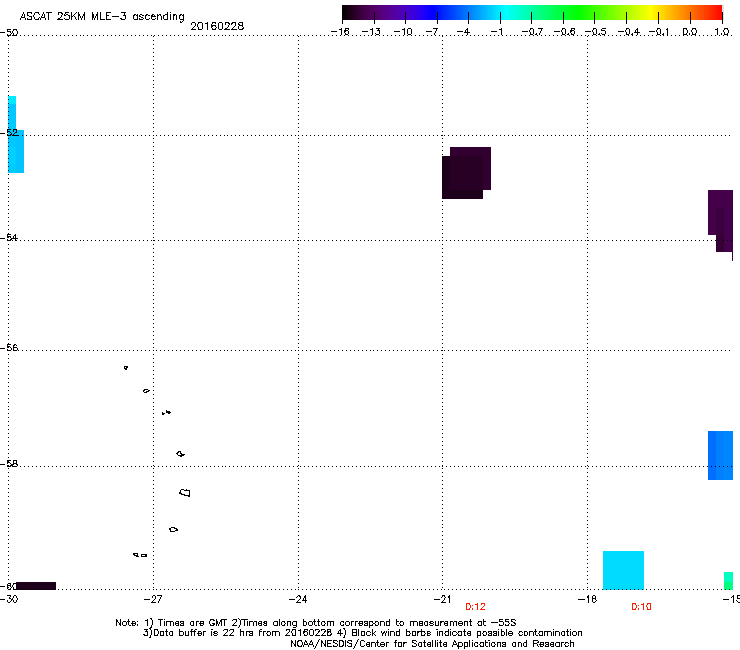Click the note line about "Data buffer is 22 hrs"
The image size is (740, 650).
(x=362, y=633)
